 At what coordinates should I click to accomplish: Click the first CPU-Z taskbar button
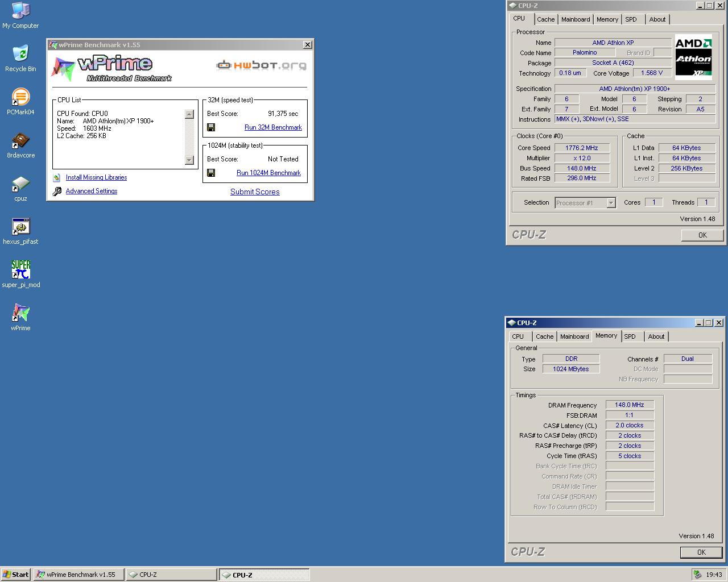171,575
